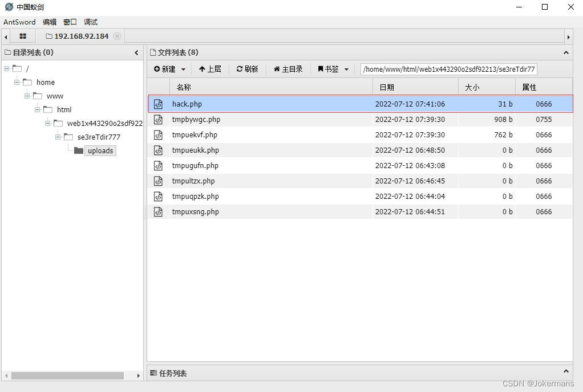Click the directory tree horizontal scrollbar
The width and height of the screenshot is (583, 392).
click(x=67, y=375)
